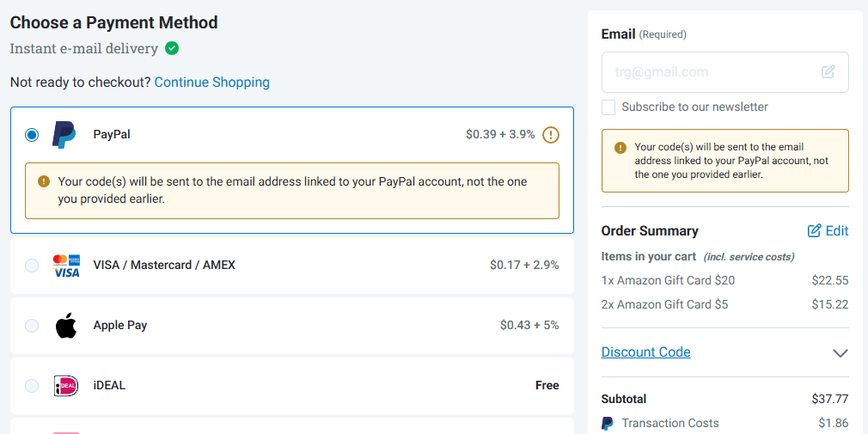
Task: Focus the Email input field
Action: [725, 72]
